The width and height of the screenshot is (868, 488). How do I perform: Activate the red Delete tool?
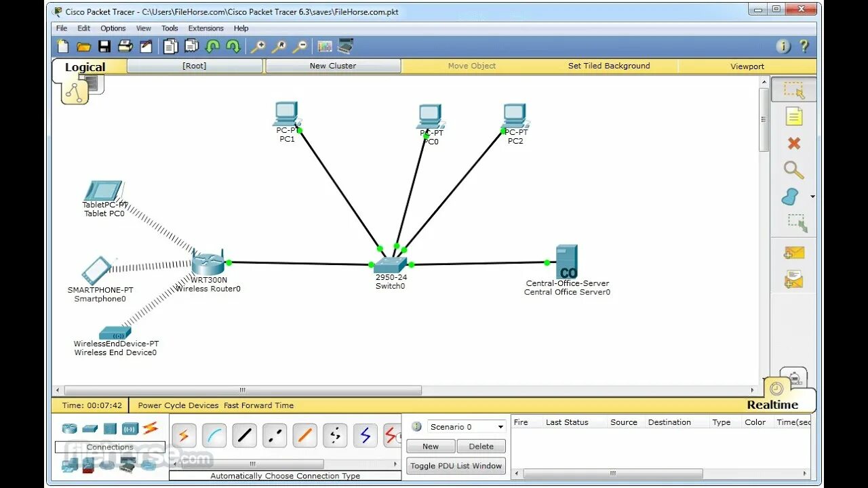click(x=793, y=144)
